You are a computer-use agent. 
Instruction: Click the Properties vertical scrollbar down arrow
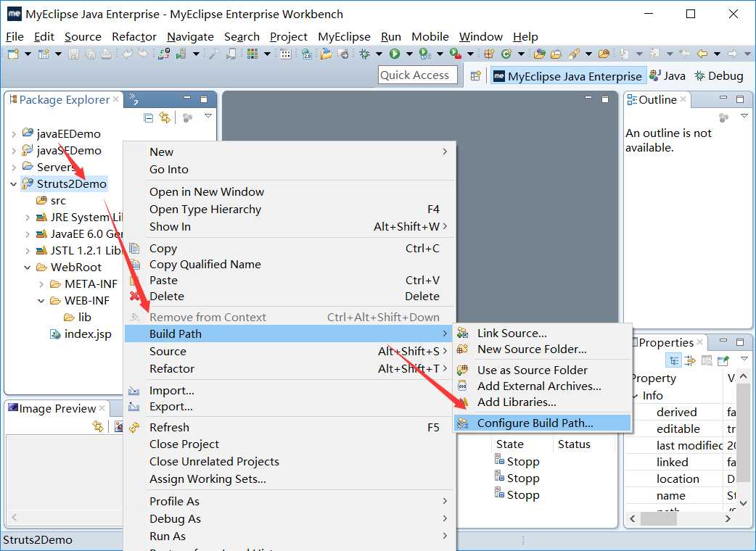point(744,503)
